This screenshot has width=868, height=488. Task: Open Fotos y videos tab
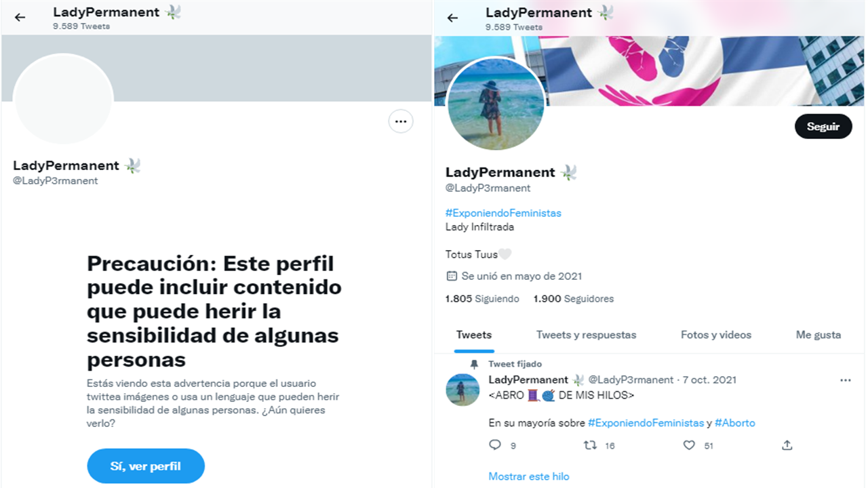point(716,335)
